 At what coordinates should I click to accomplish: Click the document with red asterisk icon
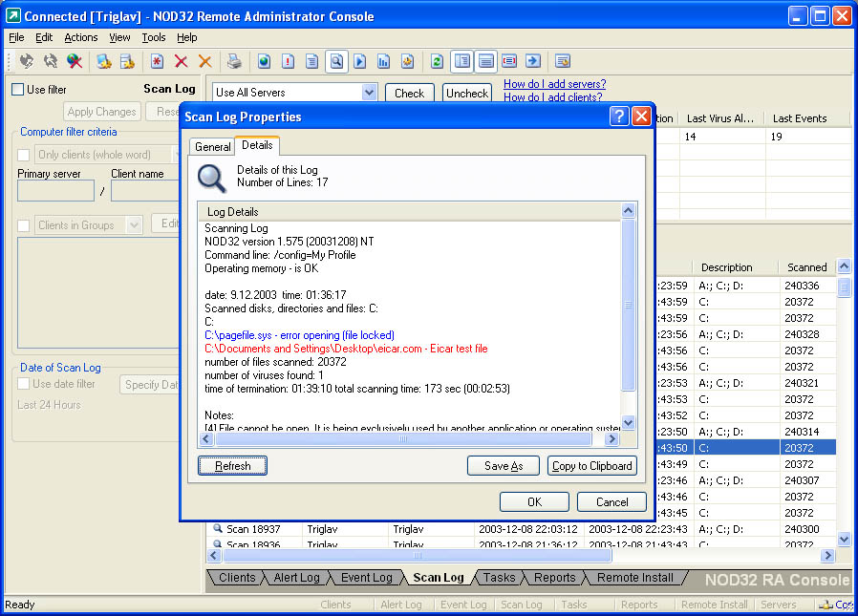157,61
